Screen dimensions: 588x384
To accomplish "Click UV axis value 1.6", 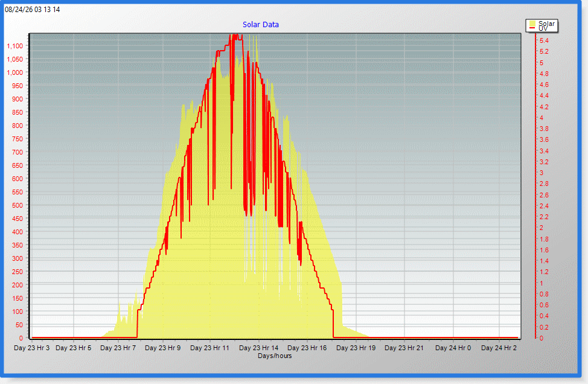I will (544, 250).
